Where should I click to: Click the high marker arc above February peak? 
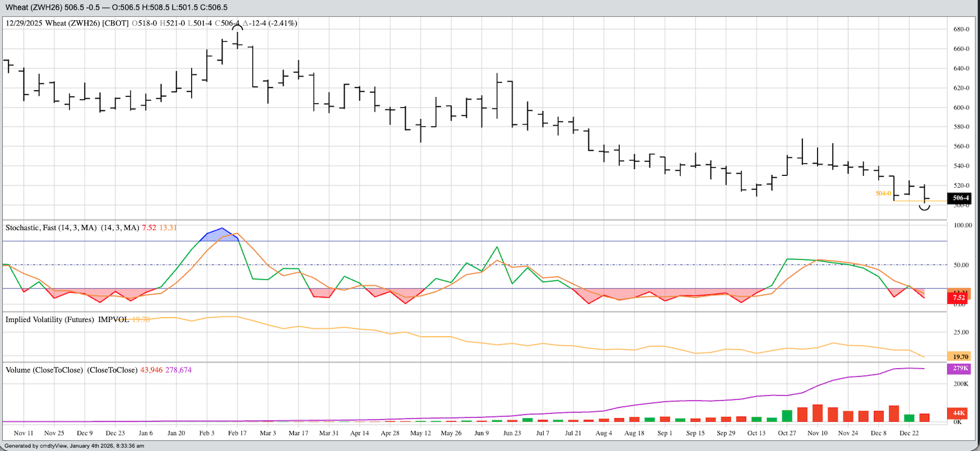point(237,27)
